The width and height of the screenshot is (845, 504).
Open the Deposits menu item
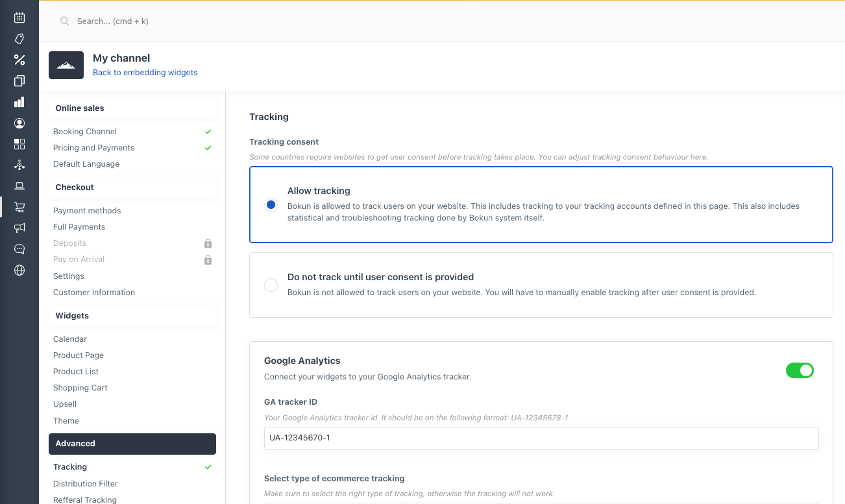click(x=69, y=243)
